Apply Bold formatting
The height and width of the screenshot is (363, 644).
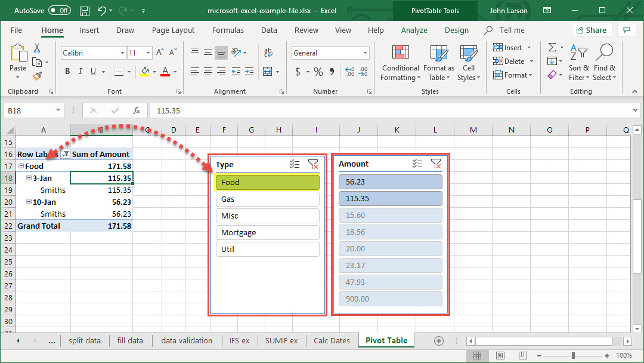tap(67, 72)
